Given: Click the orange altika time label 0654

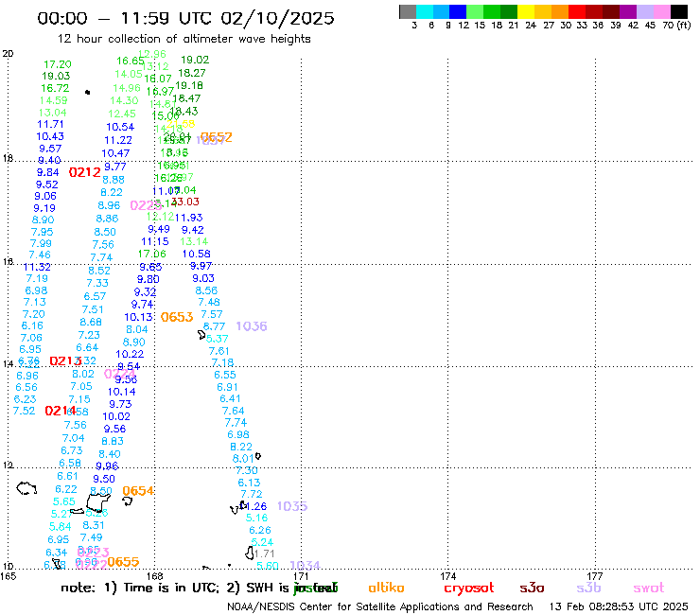Looking at the screenshot, I should coord(138,491).
